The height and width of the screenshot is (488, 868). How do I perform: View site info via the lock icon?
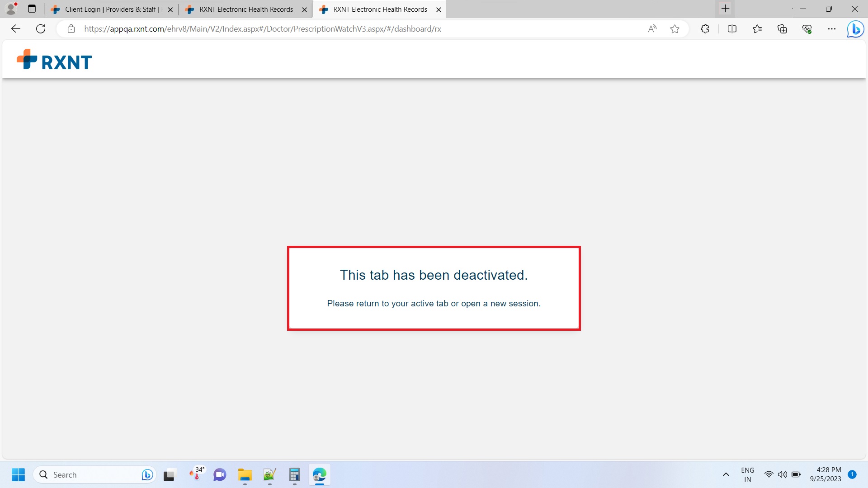71,29
